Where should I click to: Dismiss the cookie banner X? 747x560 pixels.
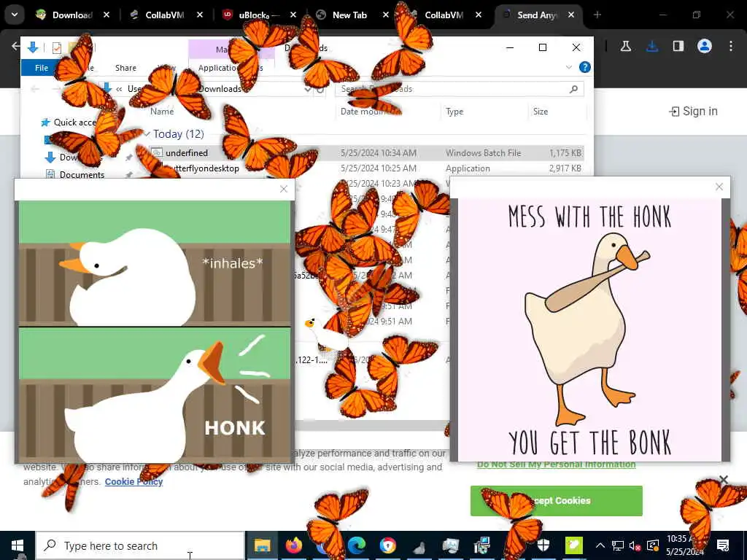coord(723,480)
